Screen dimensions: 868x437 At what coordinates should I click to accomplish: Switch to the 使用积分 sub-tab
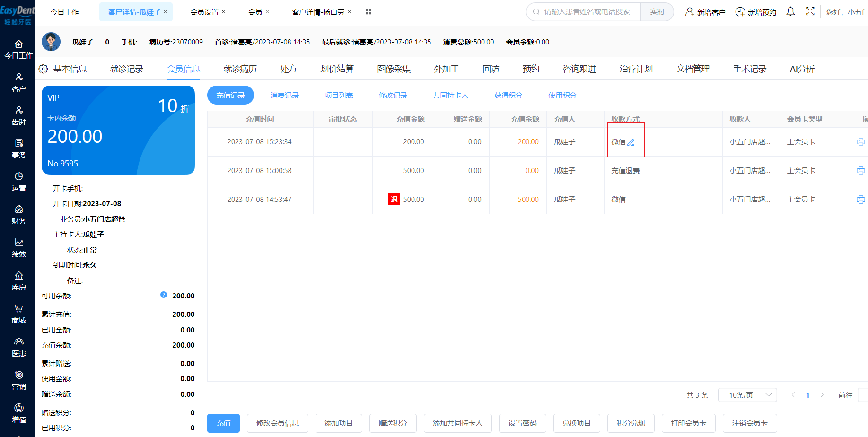point(562,96)
